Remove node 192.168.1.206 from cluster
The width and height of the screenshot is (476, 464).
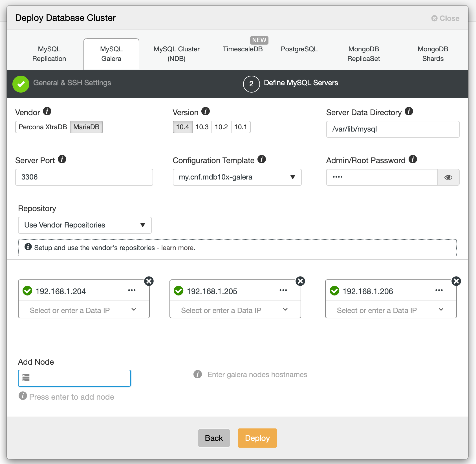tap(456, 281)
